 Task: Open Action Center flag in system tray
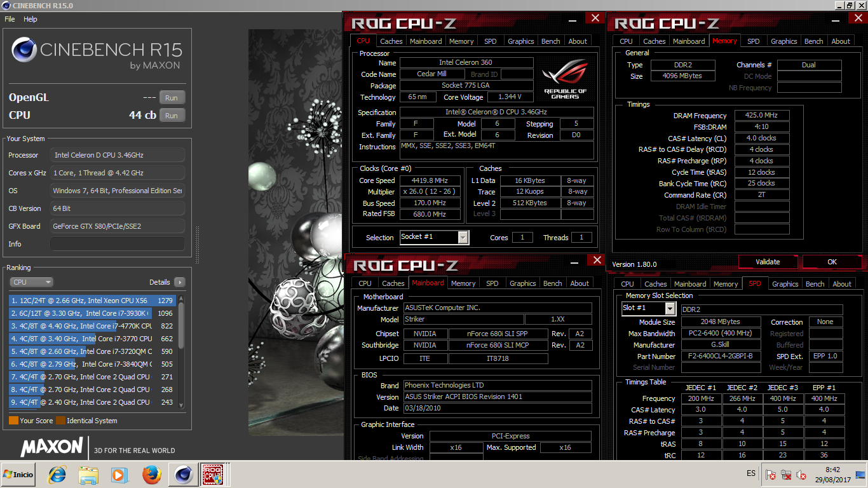point(771,475)
